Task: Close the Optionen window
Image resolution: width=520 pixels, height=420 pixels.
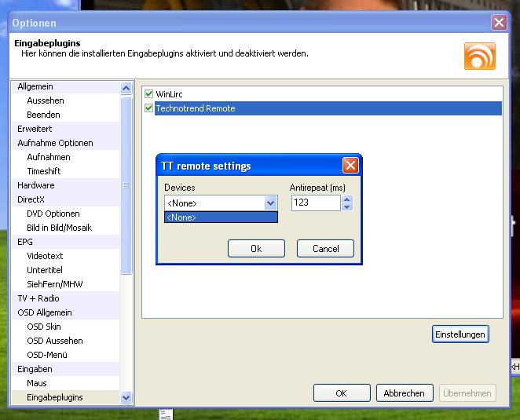Action: [x=499, y=23]
